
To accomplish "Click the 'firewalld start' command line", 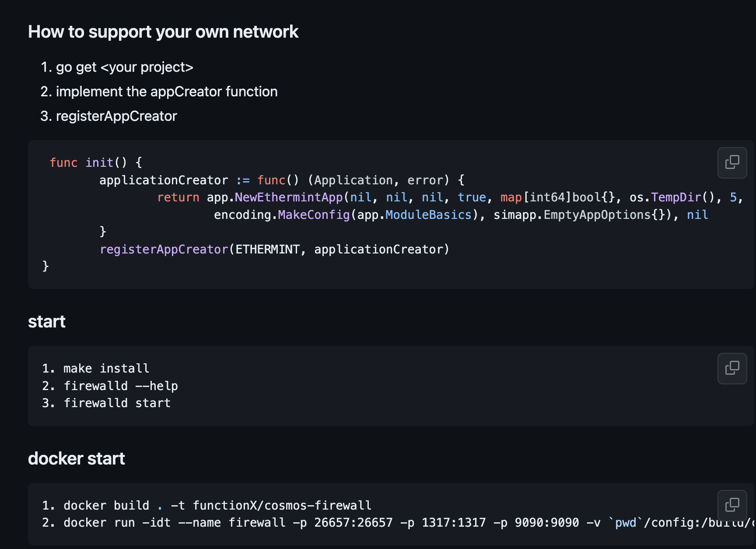I will pyautogui.click(x=117, y=403).
